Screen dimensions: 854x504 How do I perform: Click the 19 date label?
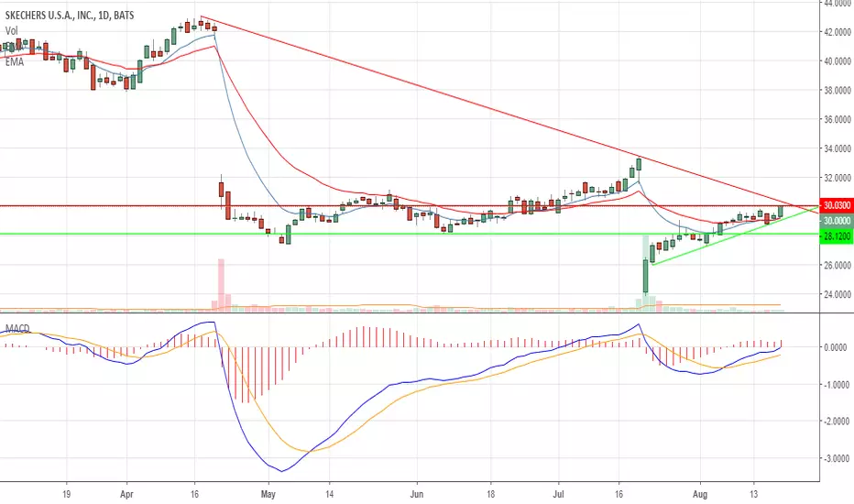[x=67, y=494]
